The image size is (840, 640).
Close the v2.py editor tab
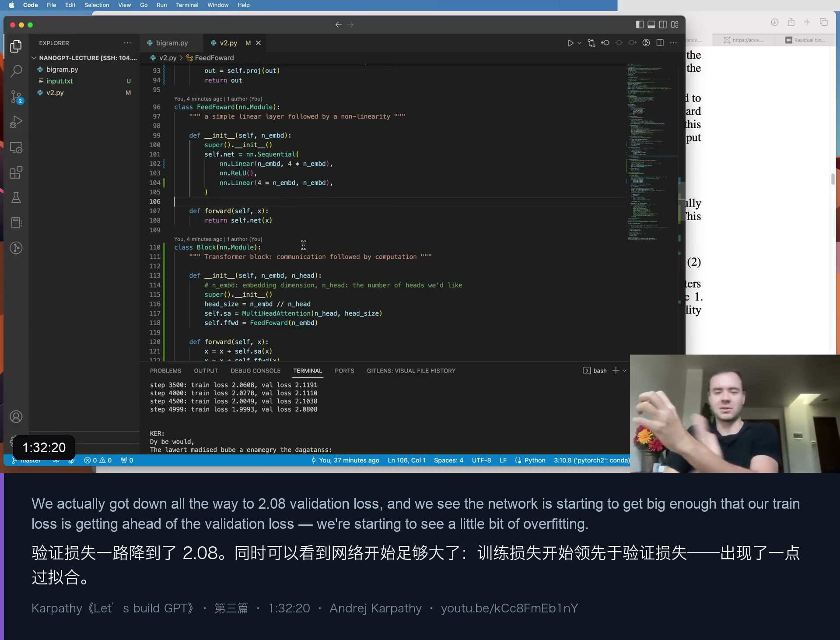click(259, 43)
